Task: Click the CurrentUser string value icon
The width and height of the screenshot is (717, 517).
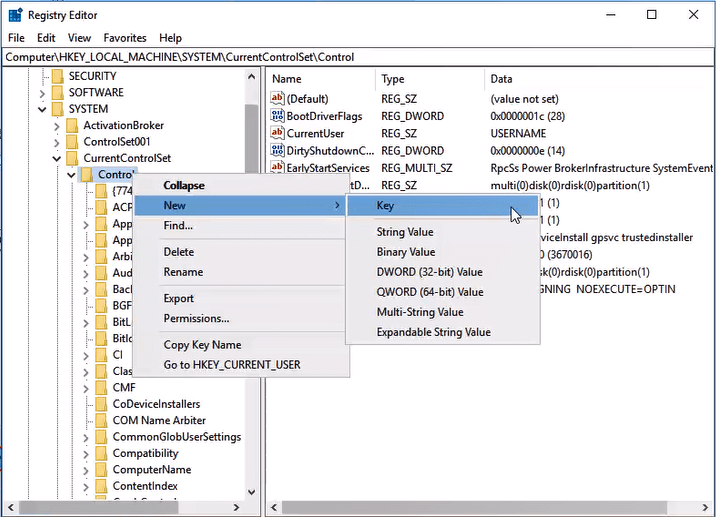Action: point(278,133)
